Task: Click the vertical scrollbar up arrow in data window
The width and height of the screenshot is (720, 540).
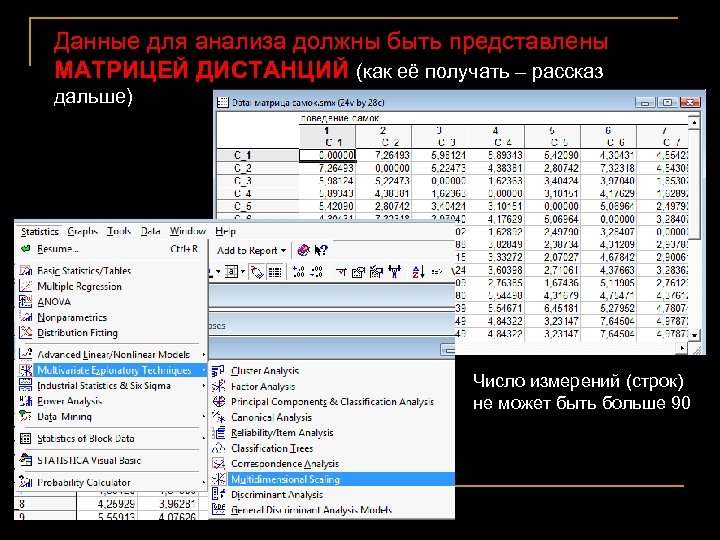Action: [694, 123]
